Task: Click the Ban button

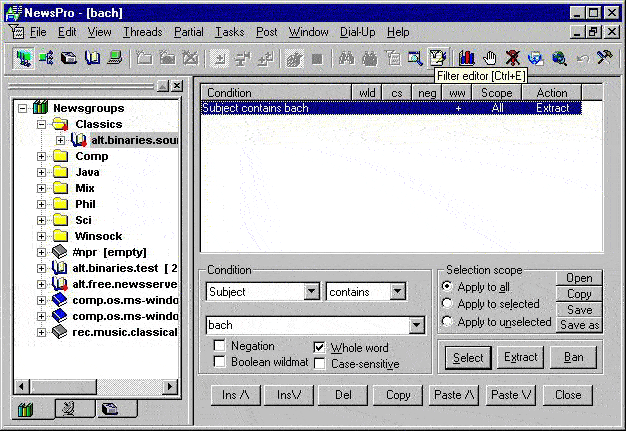Action: (x=573, y=357)
